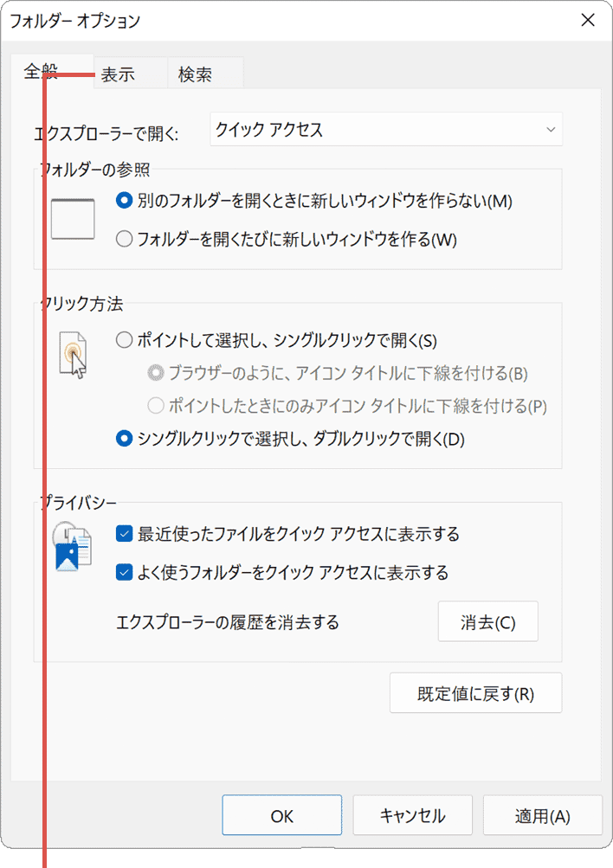Confirm with the OK button
613x868 pixels.
282,815
